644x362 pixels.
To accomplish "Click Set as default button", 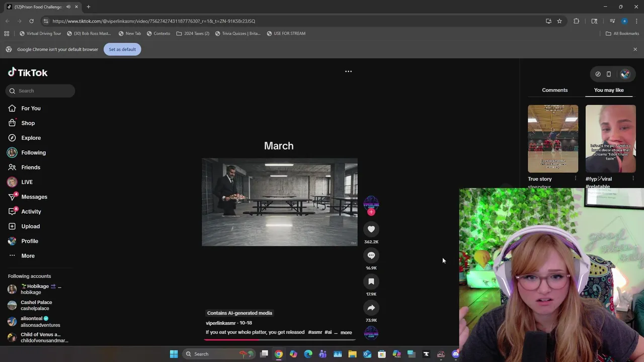I will [x=122, y=49].
